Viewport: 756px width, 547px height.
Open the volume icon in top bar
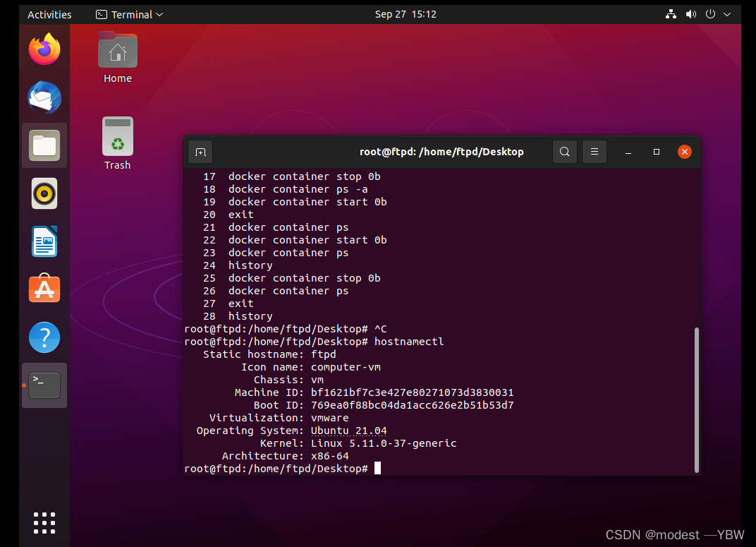point(691,14)
